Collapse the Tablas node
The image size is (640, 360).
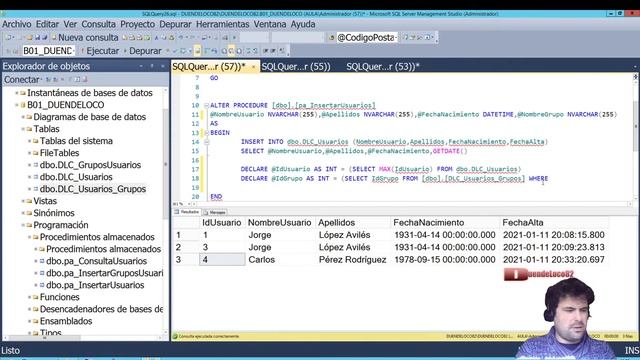click(x=23, y=129)
